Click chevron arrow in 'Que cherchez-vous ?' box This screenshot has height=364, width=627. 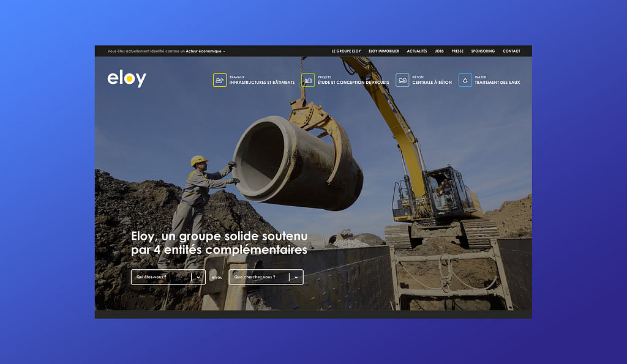[296, 277]
